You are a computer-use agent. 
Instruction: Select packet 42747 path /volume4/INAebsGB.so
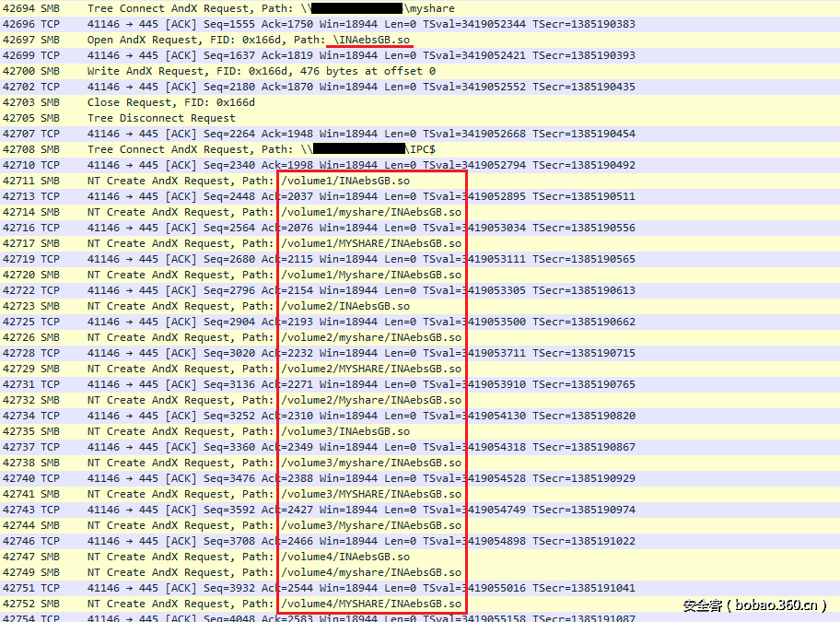pos(420,557)
